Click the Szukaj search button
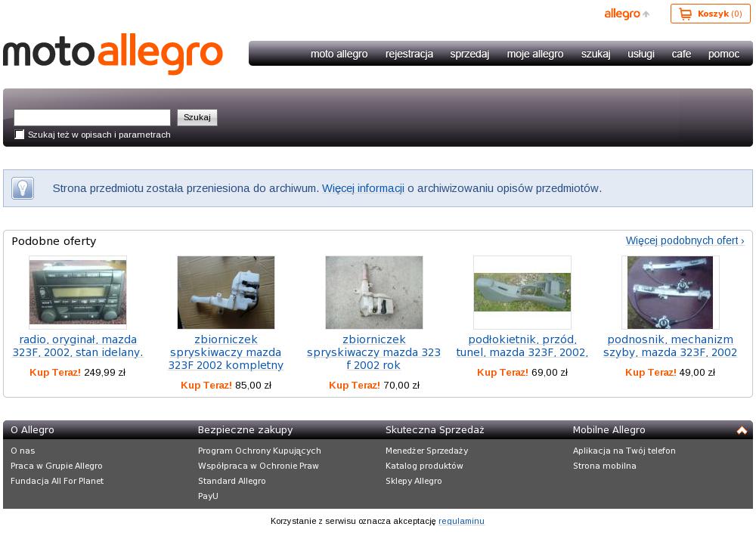Image resolution: width=756 pixels, height=536 pixels. pos(197,118)
